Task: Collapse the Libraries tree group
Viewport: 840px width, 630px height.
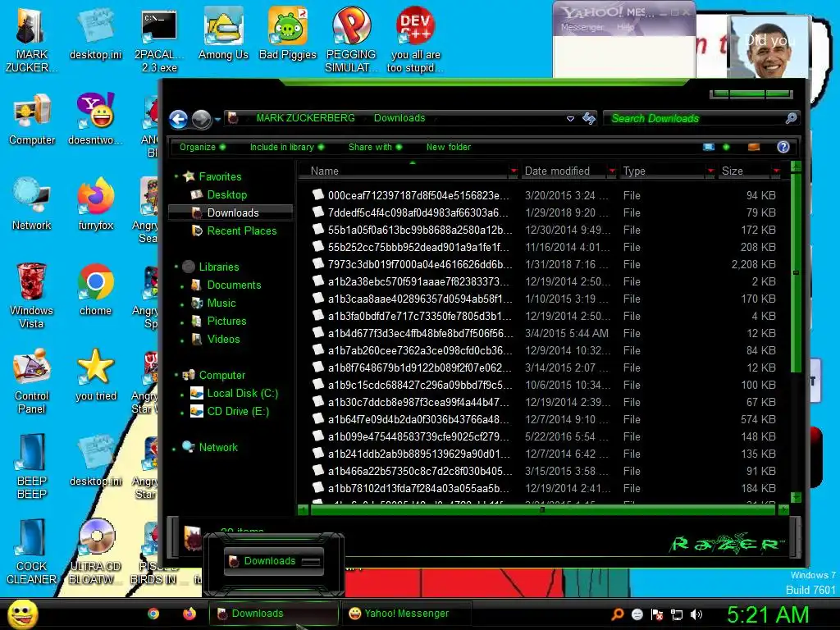Action: point(176,267)
